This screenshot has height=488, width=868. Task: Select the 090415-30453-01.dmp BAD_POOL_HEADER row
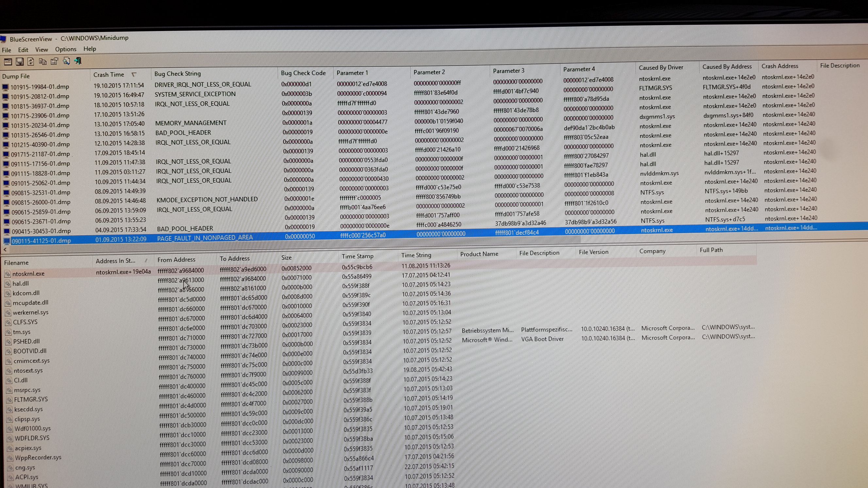(41, 231)
